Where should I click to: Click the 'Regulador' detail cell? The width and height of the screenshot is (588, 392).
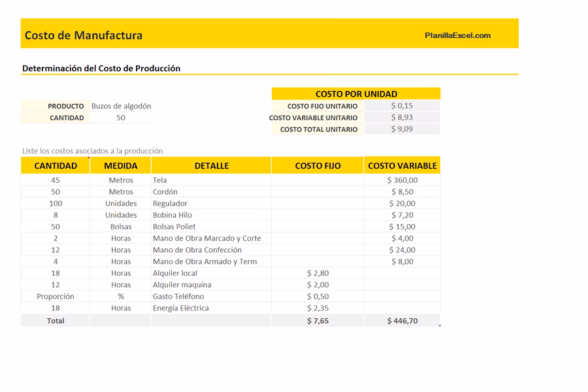212,203
